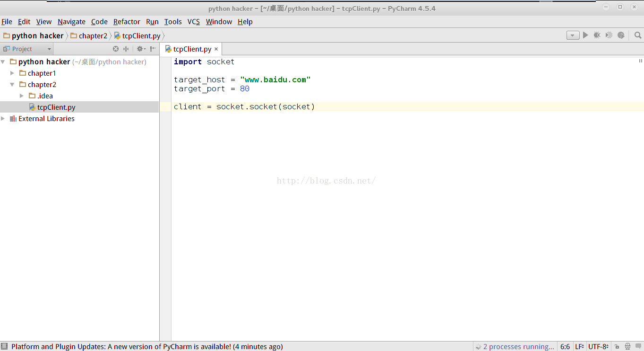
Task: Expand the chapter1 folder arrow
Action: coord(12,73)
